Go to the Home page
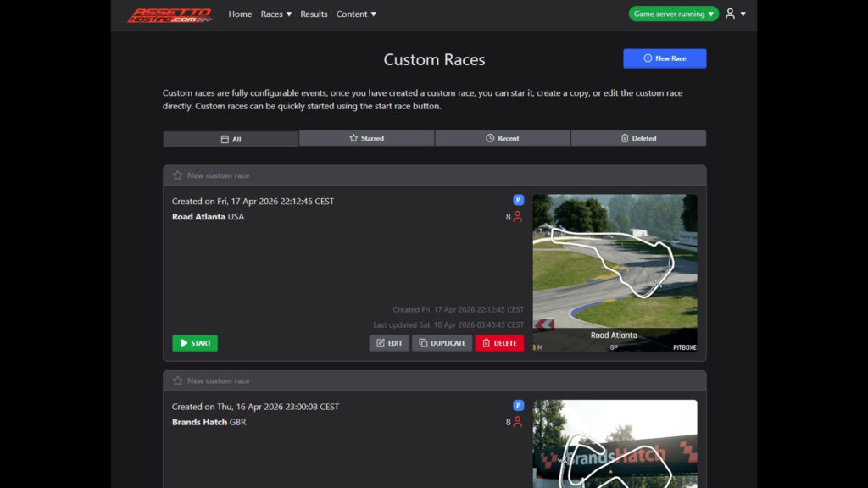The image size is (868, 488). 240,14
